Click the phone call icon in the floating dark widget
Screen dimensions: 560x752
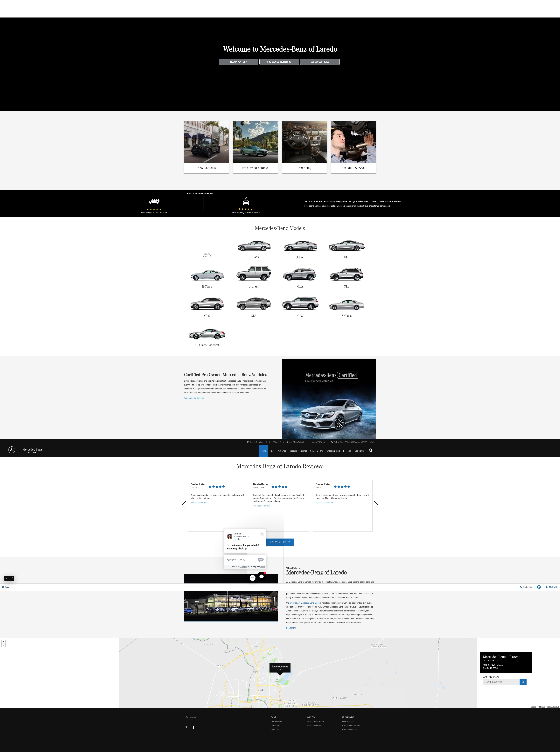pos(12,578)
